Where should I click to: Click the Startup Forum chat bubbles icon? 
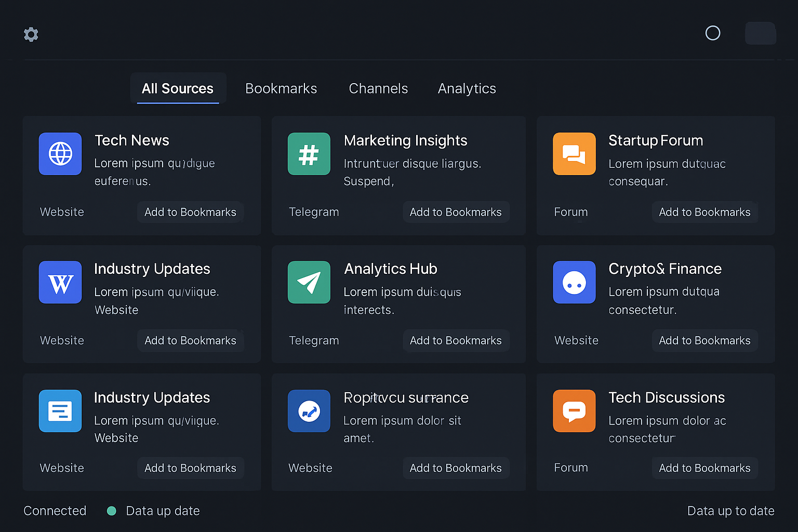pyautogui.click(x=574, y=154)
